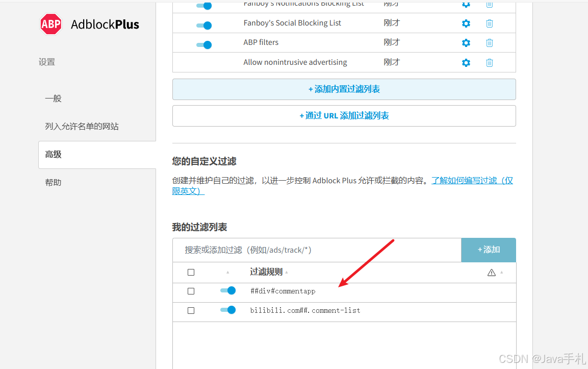
Task: Click the ABP filters list name
Action: pos(261,42)
